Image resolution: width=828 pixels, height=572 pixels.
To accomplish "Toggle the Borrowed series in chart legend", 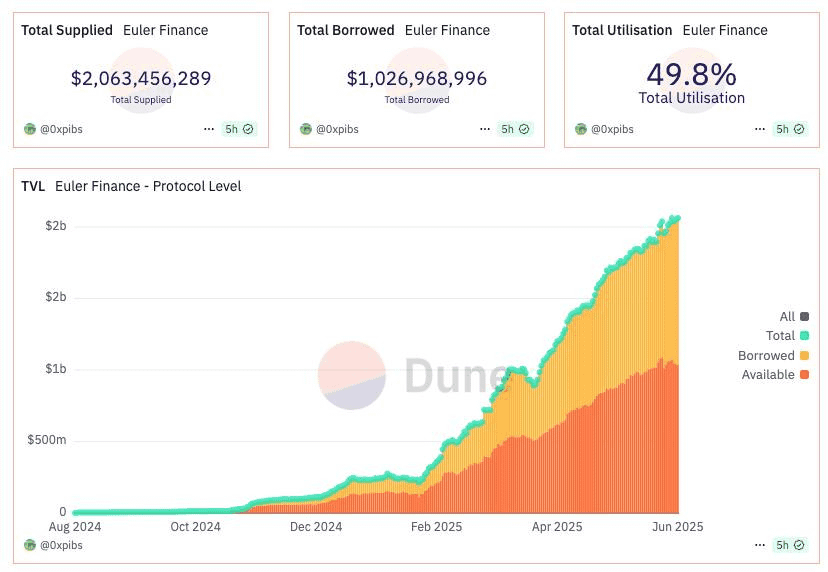I will click(x=774, y=355).
